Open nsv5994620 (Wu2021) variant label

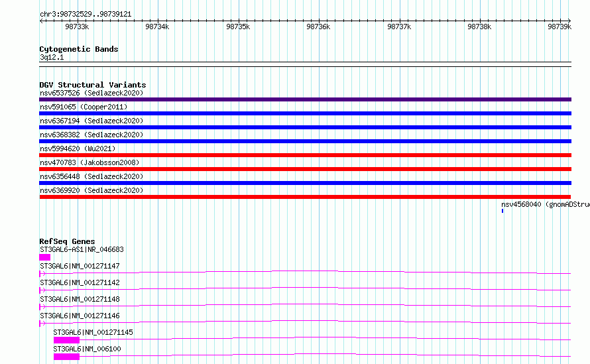78,149
